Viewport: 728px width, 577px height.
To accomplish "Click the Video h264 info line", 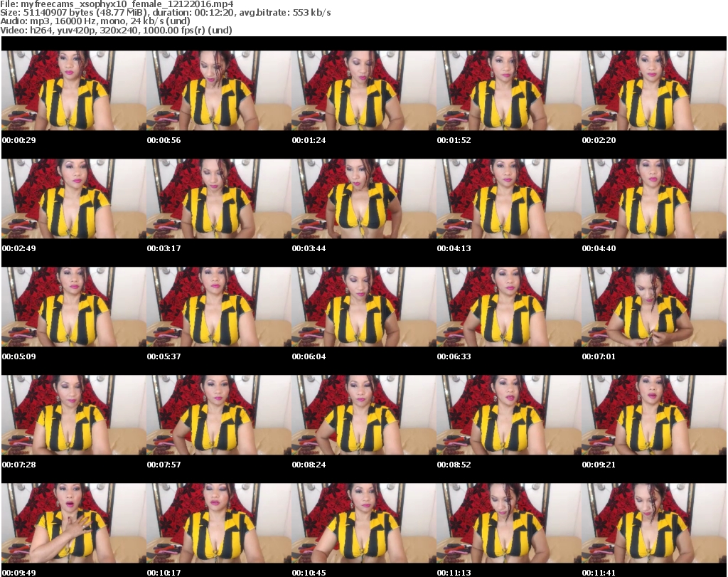I will [x=116, y=30].
